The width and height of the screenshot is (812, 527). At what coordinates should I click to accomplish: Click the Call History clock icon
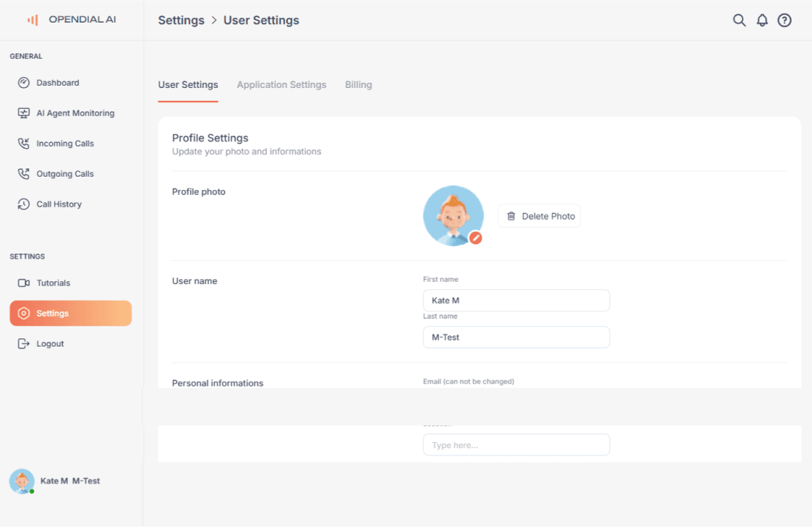pos(23,204)
